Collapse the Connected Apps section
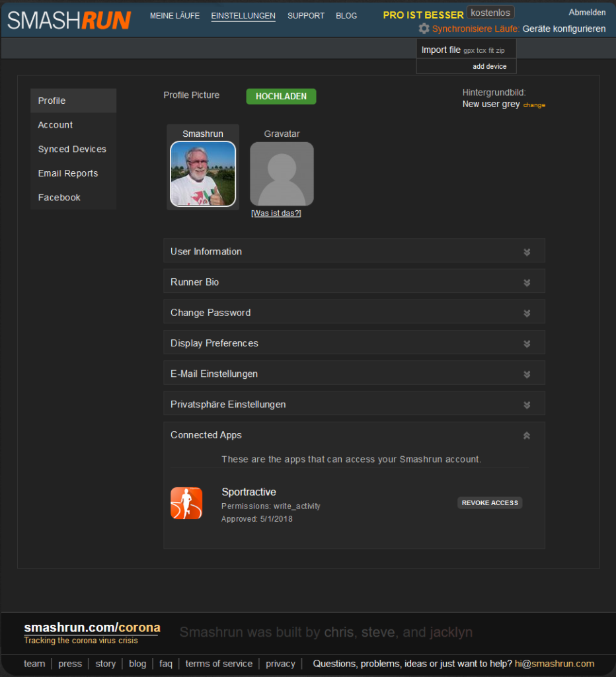This screenshot has width=616, height=677. click(527, 435)
